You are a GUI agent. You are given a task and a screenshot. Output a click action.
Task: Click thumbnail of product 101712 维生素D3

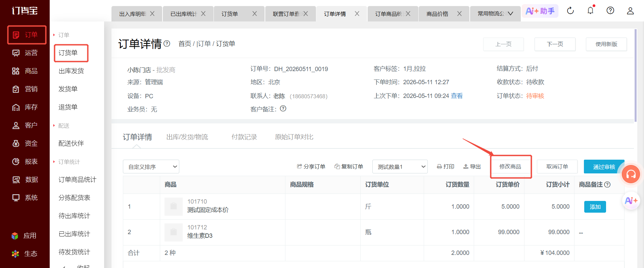[x=174, y=232]
